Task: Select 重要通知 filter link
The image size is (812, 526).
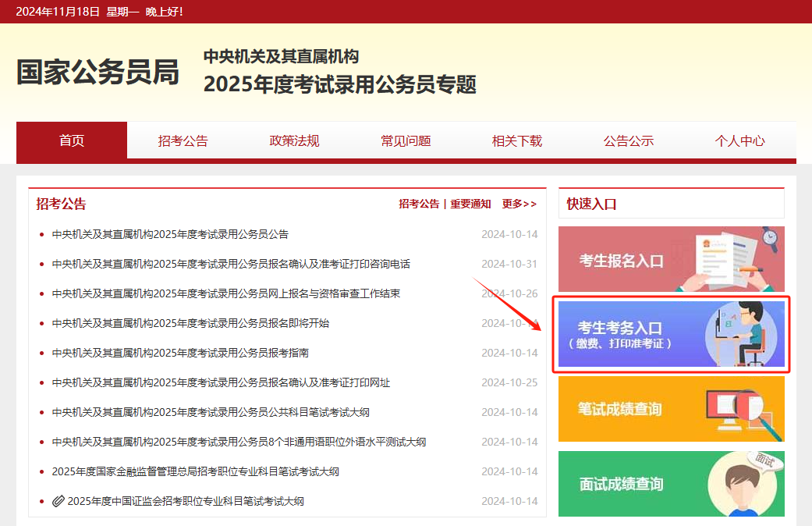Action: 470,204
